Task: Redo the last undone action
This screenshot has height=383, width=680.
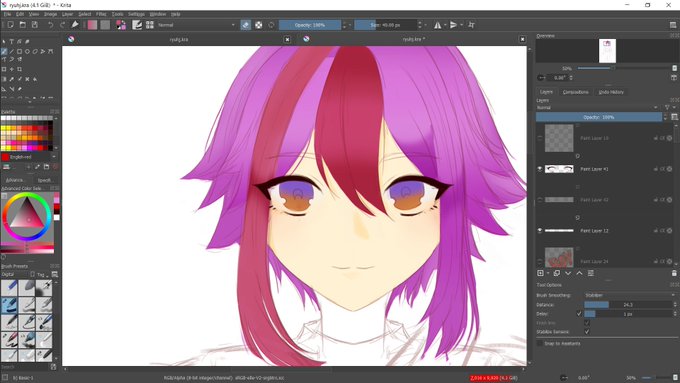Action: point(62,25)
